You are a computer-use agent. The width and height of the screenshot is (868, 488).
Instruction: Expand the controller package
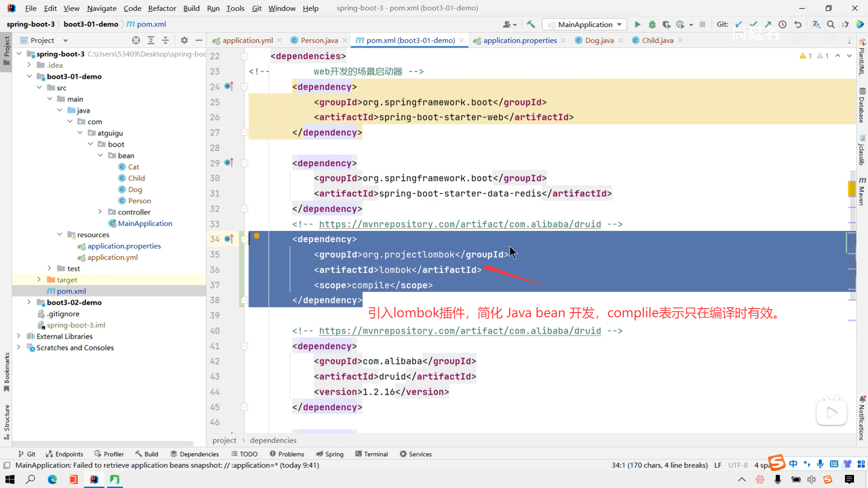100,212
